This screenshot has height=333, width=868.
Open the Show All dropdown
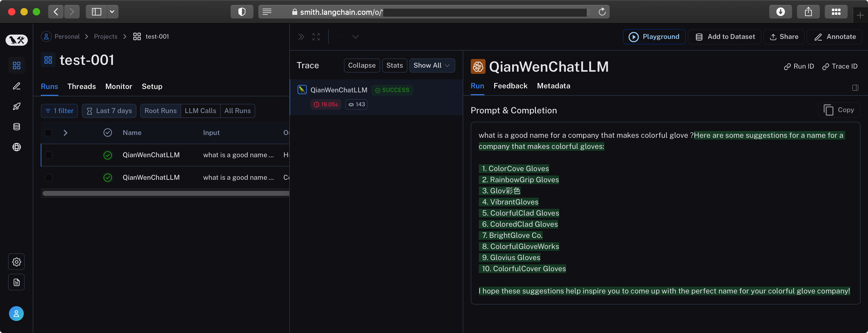[432, 65]
